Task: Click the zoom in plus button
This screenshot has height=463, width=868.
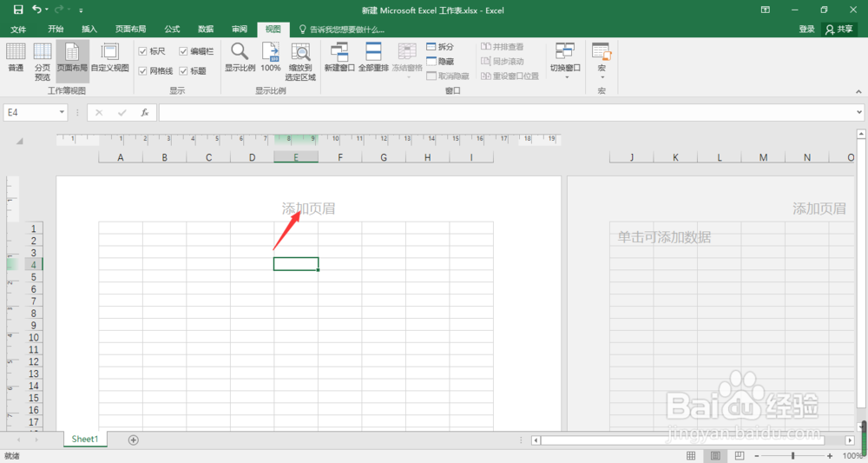Action: click(x=829, y=456)
